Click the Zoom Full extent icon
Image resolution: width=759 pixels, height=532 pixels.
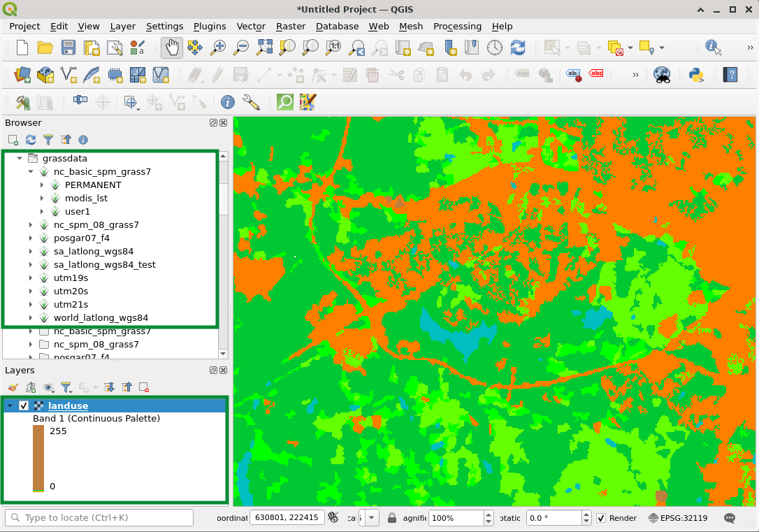point(264,48)
